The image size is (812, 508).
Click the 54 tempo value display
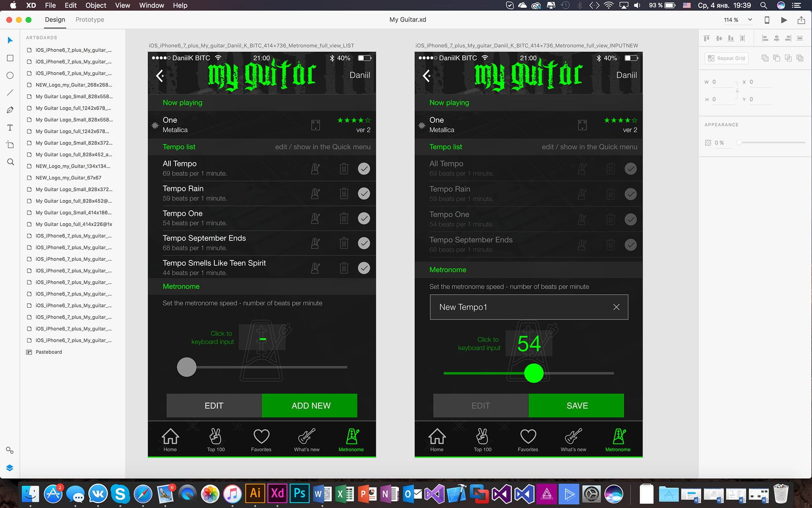529,343
